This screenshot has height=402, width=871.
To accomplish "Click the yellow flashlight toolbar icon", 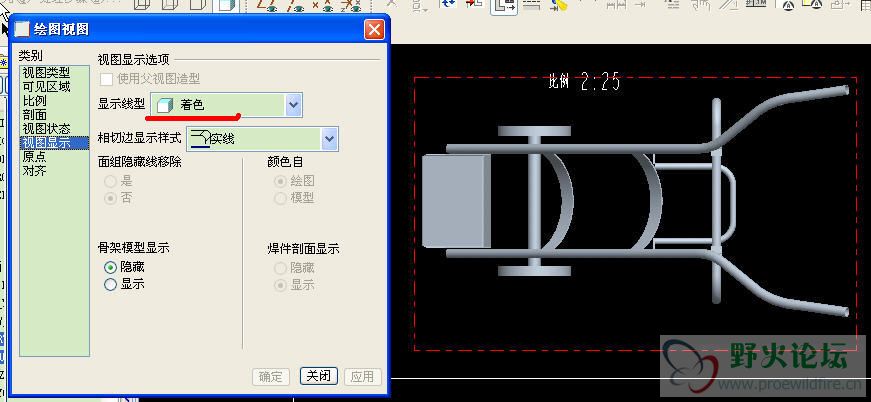I will [x=559, y=6].
